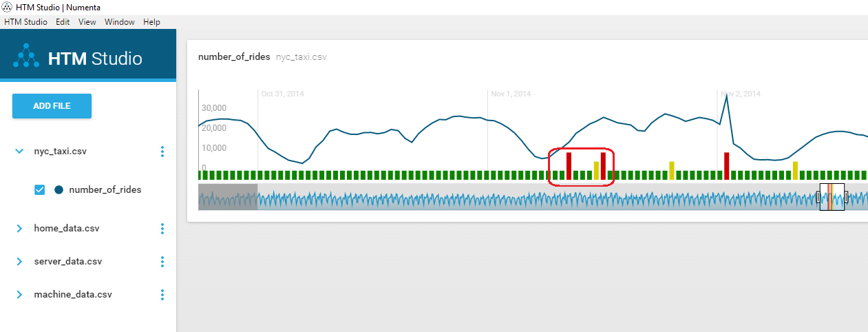Open the Edit menu

[63, 22]
